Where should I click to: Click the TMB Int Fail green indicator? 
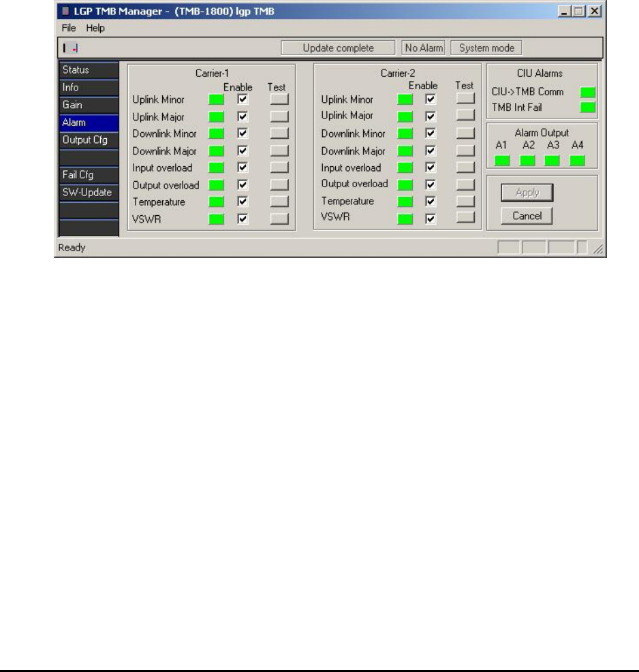pos(587,107)
